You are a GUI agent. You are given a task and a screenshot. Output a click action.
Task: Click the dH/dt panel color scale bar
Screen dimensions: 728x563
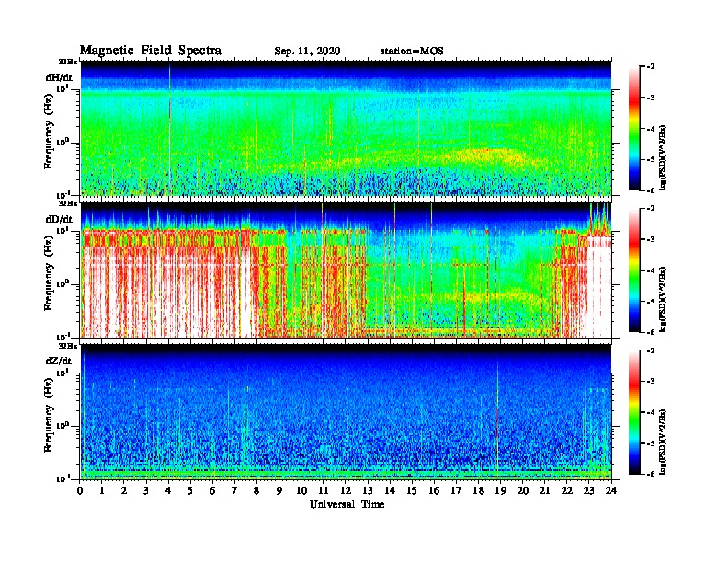click(x=634, y=129)
